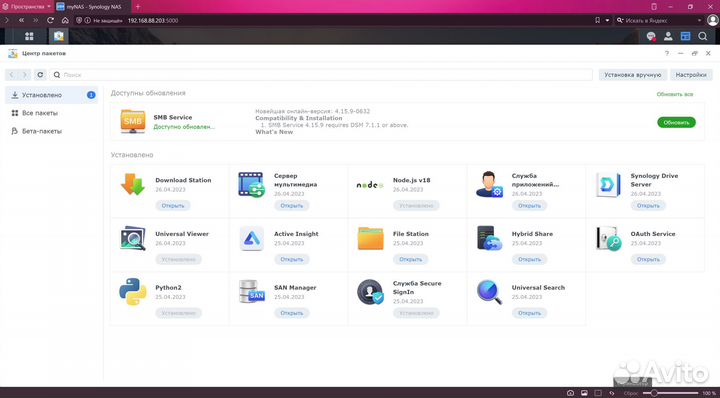Image resolution: width=720 pixels, height=398 pixels.
Task: Click the SMB Service package name
Action: pos(173,117)
